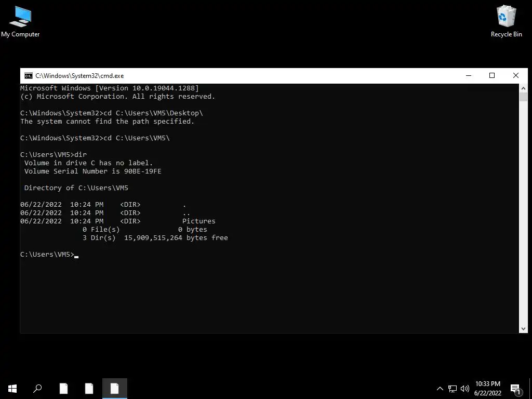The height and width of the screenshot is (399, 532).
Task: Click 'The system cannot find the path' message
Action: [x=107, y=121]
